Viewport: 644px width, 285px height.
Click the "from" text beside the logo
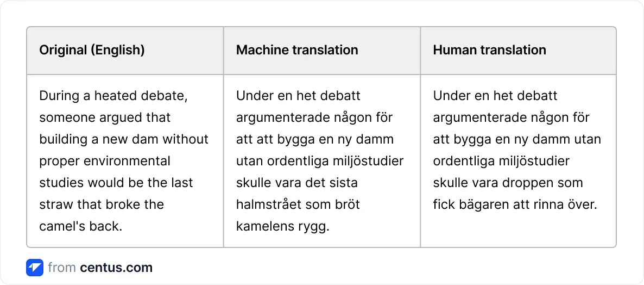click(x=61, y=268)
